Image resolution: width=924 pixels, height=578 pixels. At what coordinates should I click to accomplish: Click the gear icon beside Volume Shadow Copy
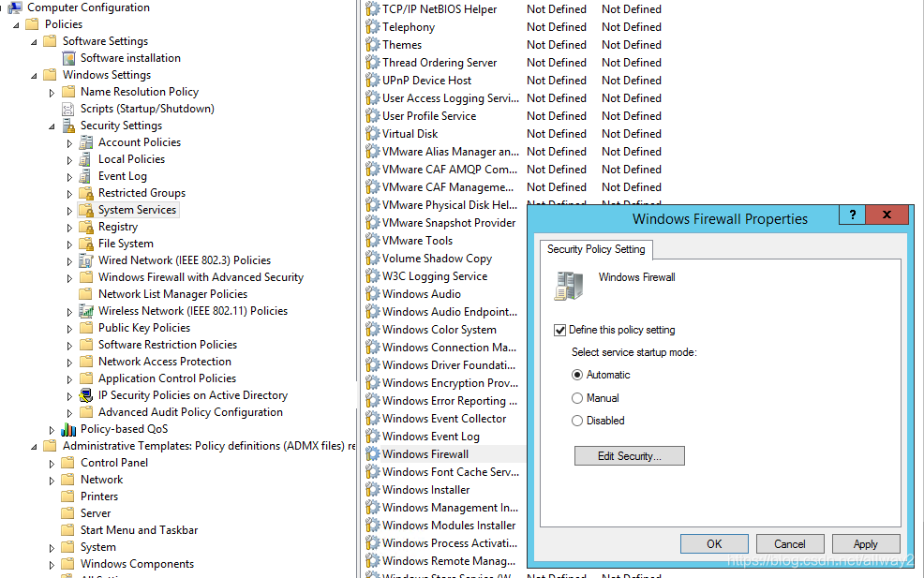[x=372, y=258]
